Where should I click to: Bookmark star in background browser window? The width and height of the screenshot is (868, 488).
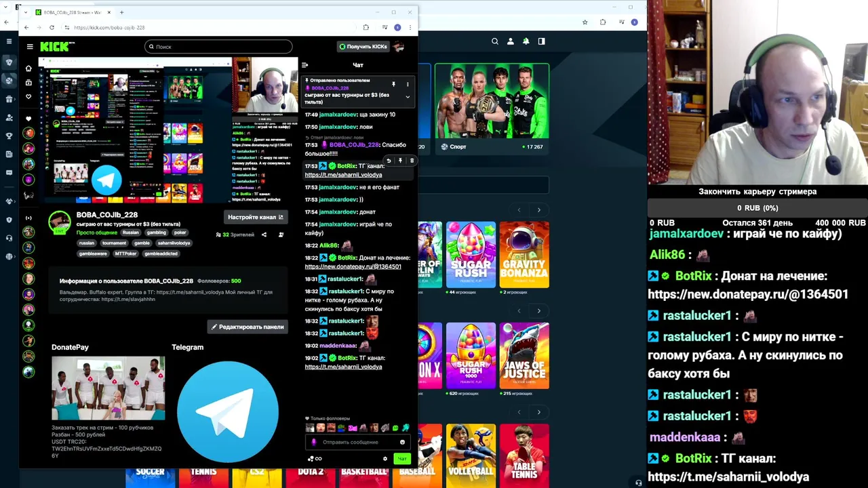pos(585,22)
